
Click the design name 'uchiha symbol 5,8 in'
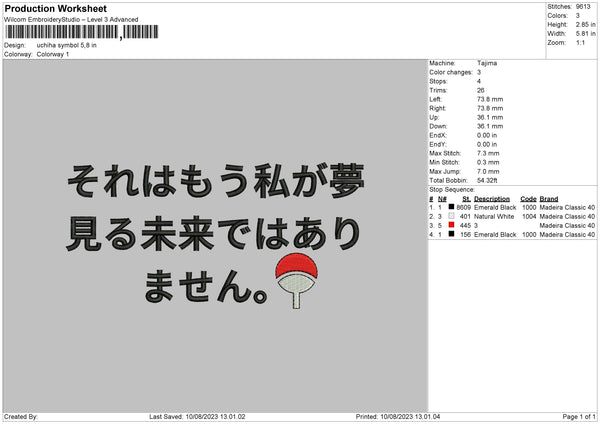click(67, 45)
